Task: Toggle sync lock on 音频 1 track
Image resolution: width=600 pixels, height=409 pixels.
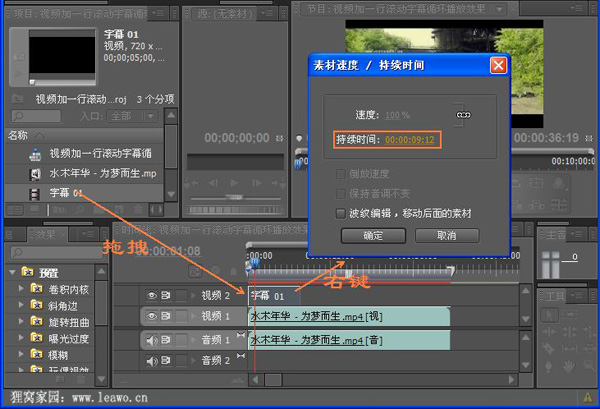Action: click(166, 340)
